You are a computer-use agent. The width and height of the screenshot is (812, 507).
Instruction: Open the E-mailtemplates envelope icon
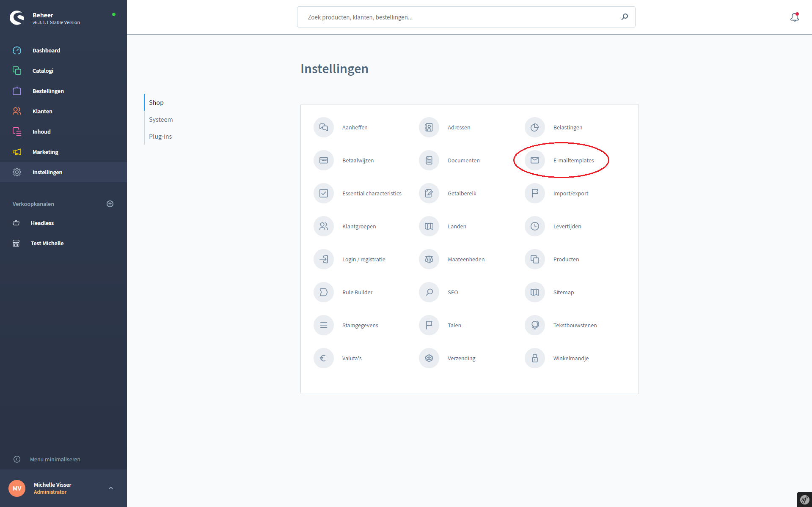[535, 160]
